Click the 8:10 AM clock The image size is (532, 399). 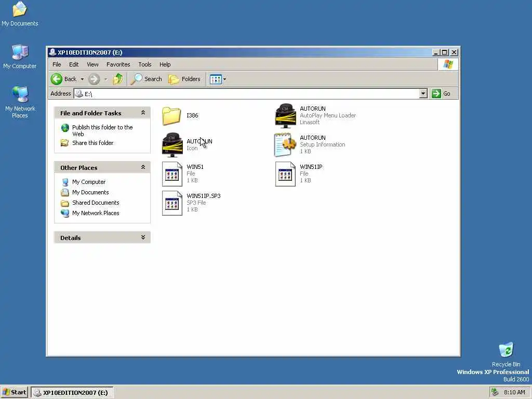click(514, 392)
